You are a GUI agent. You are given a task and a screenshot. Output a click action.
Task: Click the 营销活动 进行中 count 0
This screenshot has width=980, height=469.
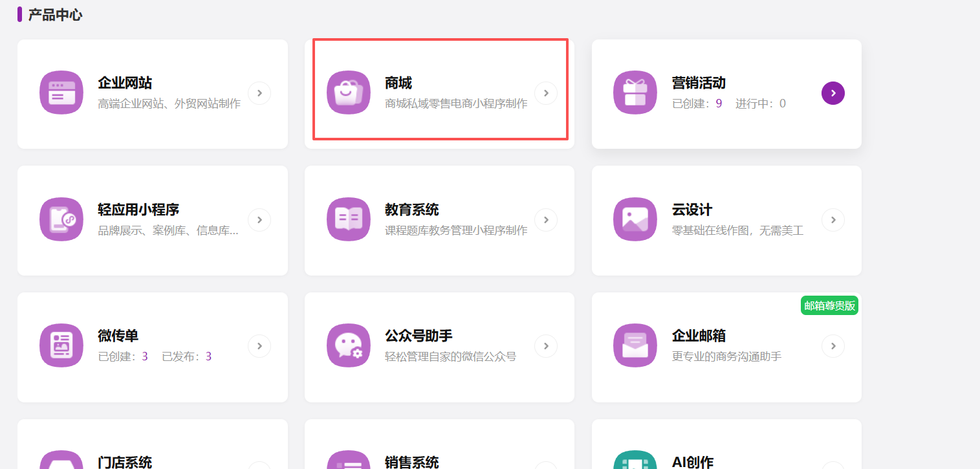click(x=783, y=104)
